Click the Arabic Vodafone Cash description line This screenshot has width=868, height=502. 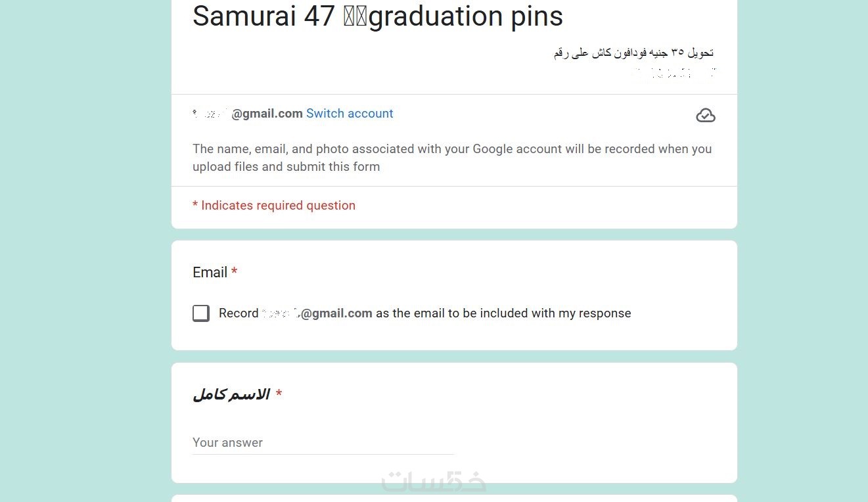(633, 53)
